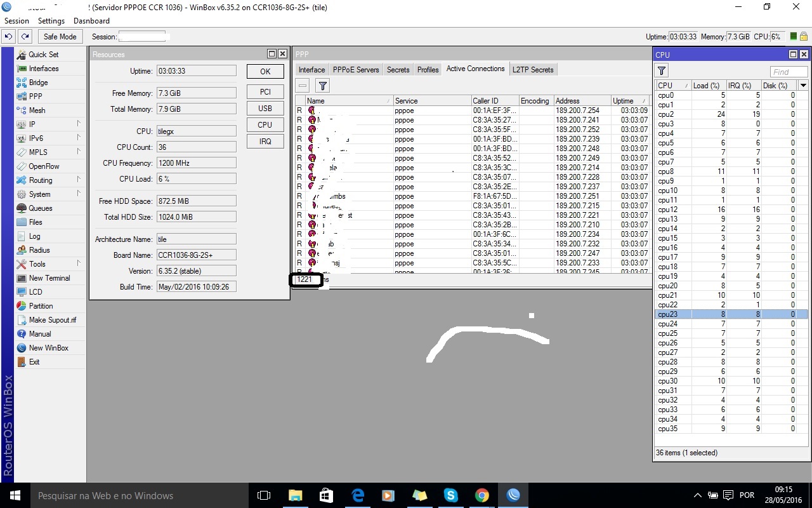
Task: Open the Files sidebar entry
Action: click(36, 222)
